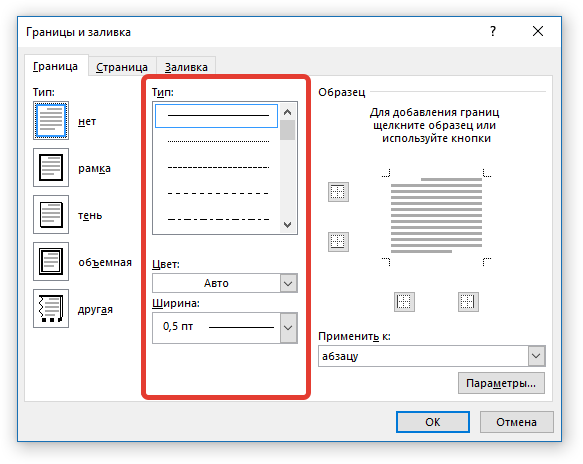Confirm with the OK button
The height and width of the screenshot is (464, 583).
click(x=433, y=422)
